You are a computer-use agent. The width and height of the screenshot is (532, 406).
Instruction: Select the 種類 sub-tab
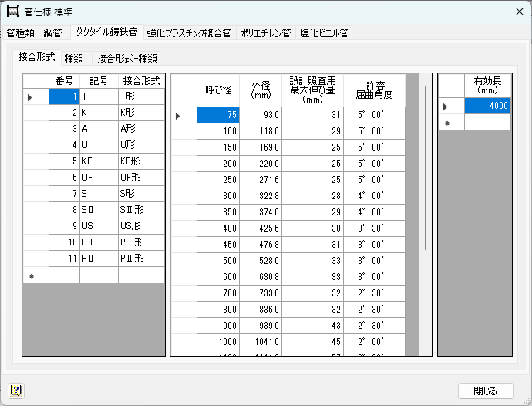pyautogui.click(x=74, y=58)
